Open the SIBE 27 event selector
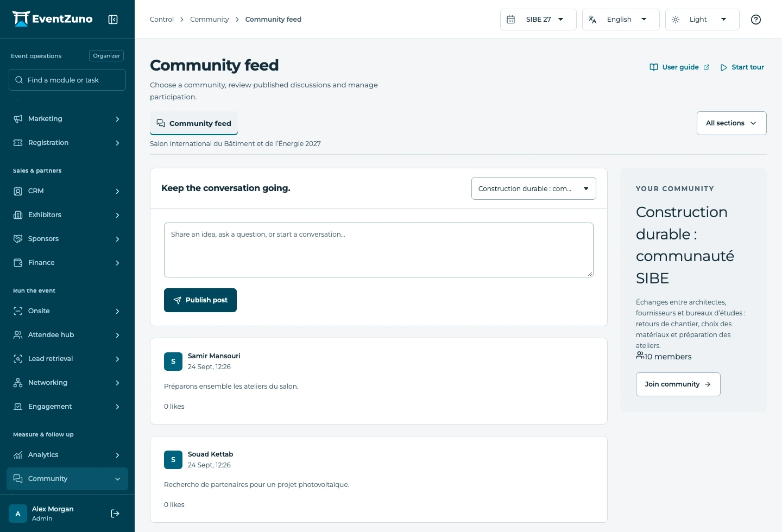The height and width of the screenshot is (532, 782). (x=538, y=20)
